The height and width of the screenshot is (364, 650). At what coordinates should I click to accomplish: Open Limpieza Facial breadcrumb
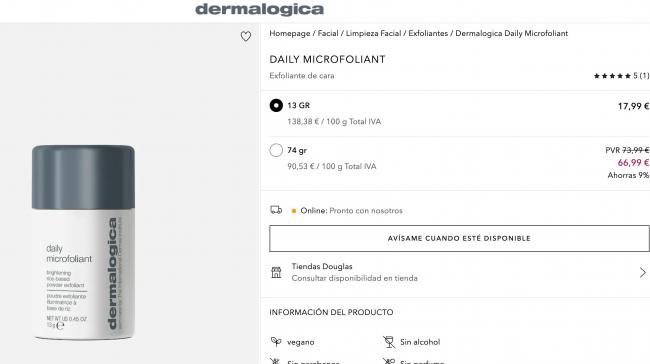click(x=374, y=33)
